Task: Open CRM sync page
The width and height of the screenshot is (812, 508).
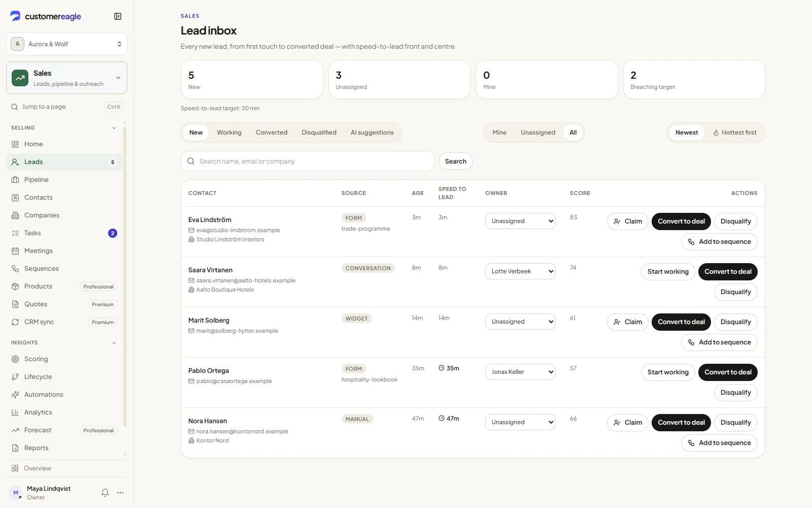Action: (64, 322)
